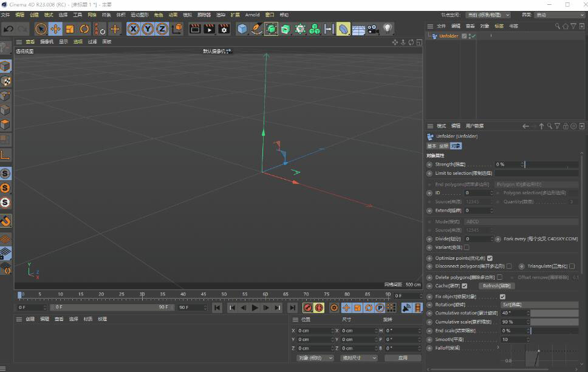Jump to the start of the timeline
This screenshot has width=588, height=372.
(217, 308)
